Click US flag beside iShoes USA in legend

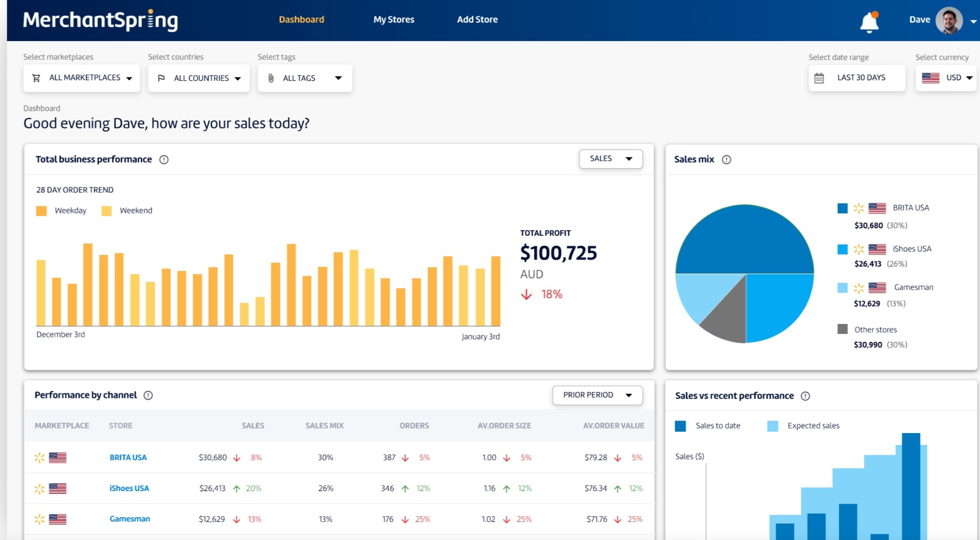877,249
